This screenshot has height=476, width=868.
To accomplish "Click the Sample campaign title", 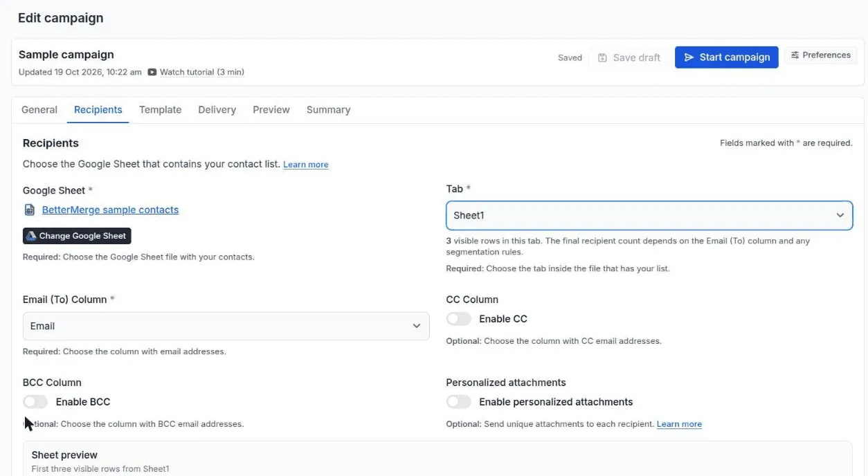I will point(66,55).
